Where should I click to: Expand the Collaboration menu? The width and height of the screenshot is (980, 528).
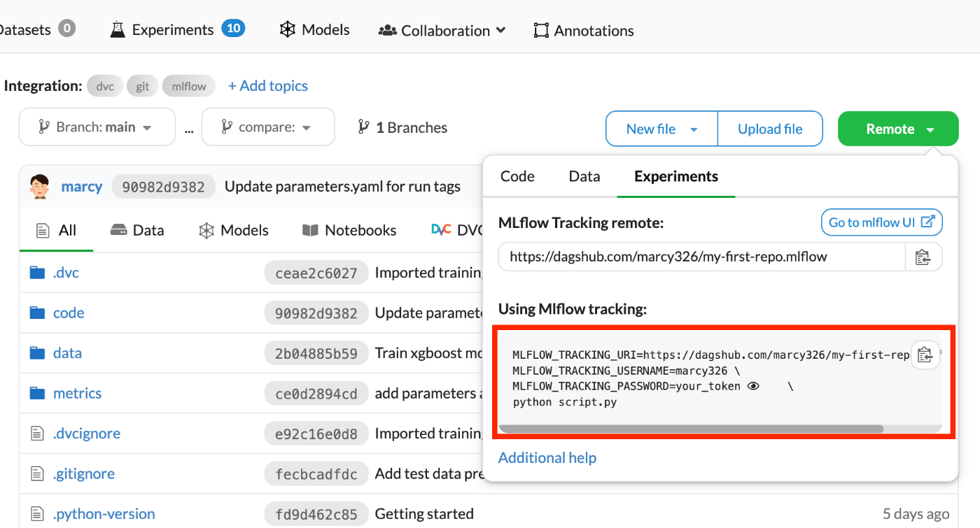pos(442,30)
